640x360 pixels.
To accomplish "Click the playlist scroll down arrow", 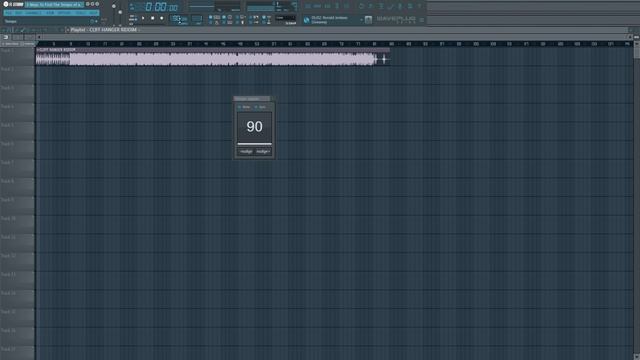I will (636, 357).
